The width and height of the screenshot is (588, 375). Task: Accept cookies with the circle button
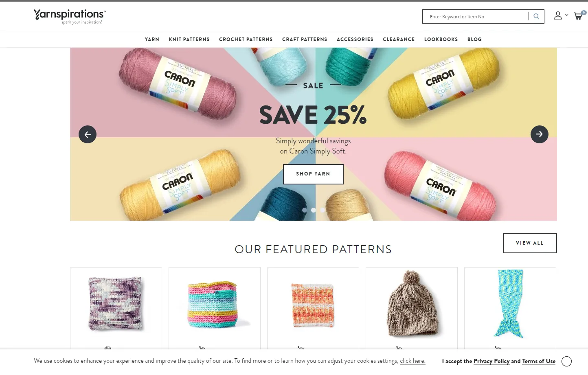(566, 361)
